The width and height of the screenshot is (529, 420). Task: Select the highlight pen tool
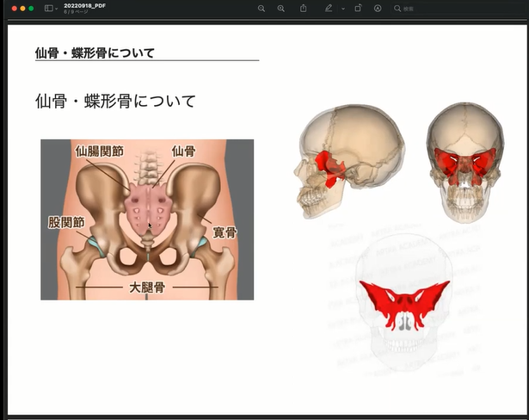329,8
